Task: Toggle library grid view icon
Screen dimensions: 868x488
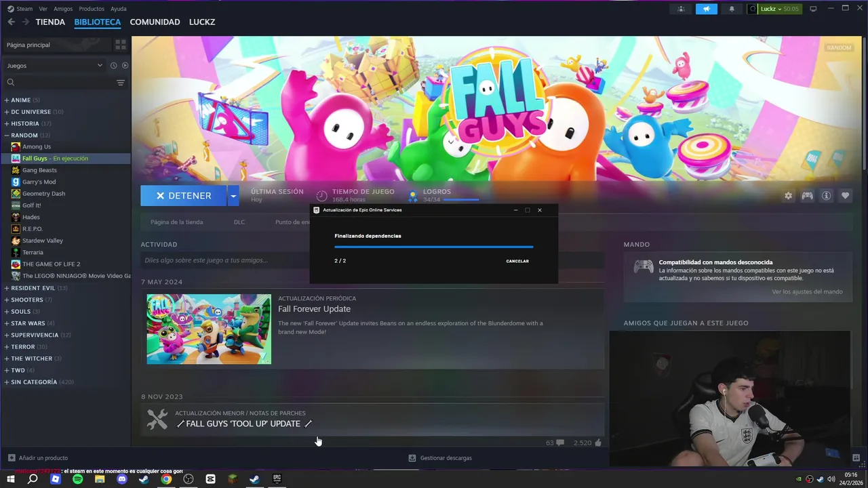Action: coord(121,45)
